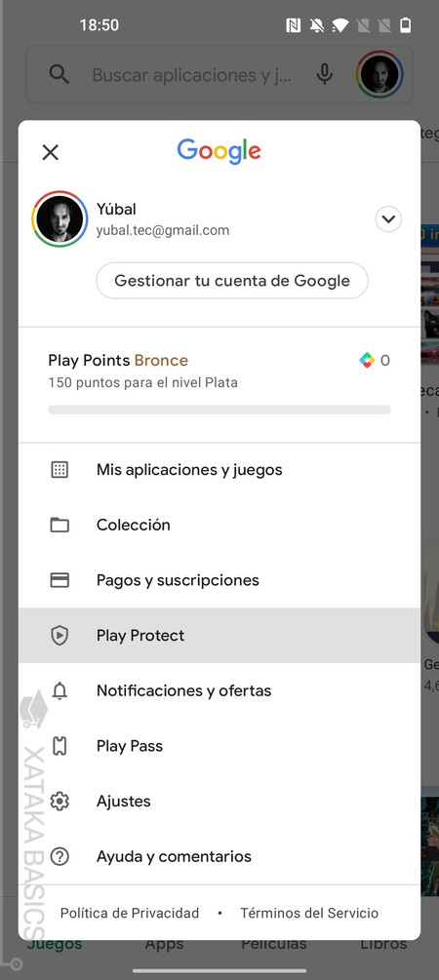Expand the account switcher chevron
This screenshot has width=439, height=980.
click(388, 219)
